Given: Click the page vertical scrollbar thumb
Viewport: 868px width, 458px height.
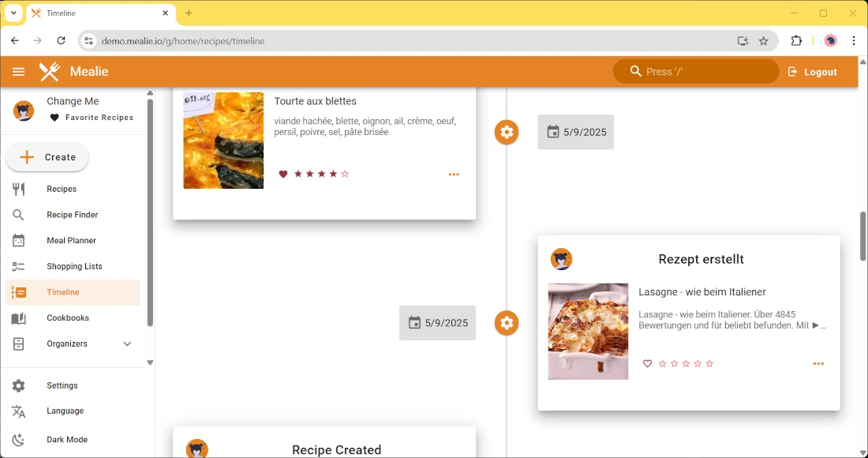Looking at the screenshot, I should pyautogui.click(x=862, y=235).
